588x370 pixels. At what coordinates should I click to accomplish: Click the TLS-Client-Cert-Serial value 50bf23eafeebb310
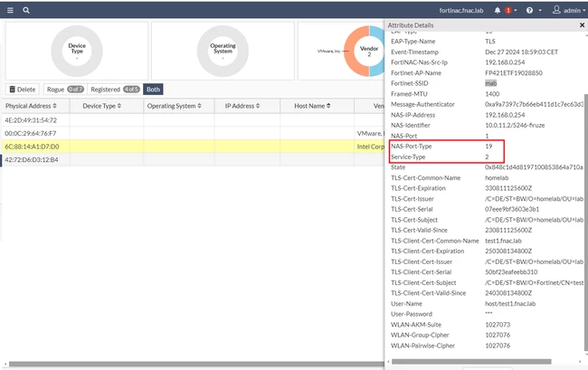(511, 272)
